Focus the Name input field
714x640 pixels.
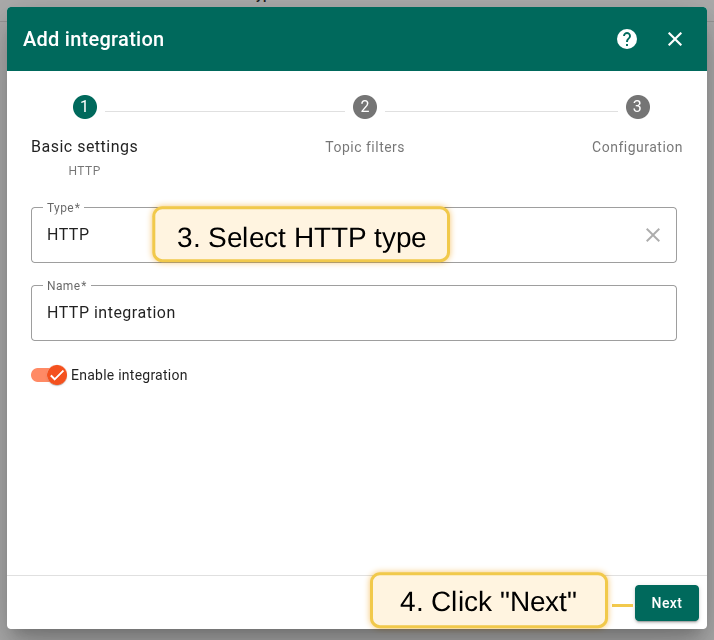(354, 313)
